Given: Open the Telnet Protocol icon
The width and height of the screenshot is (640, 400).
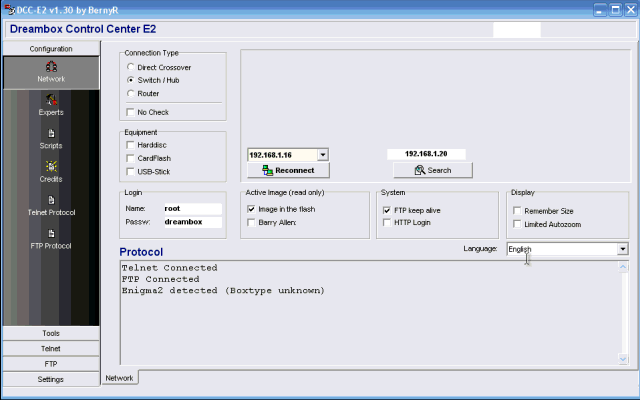Looking at the screenshot, I should tap(50, 203).
